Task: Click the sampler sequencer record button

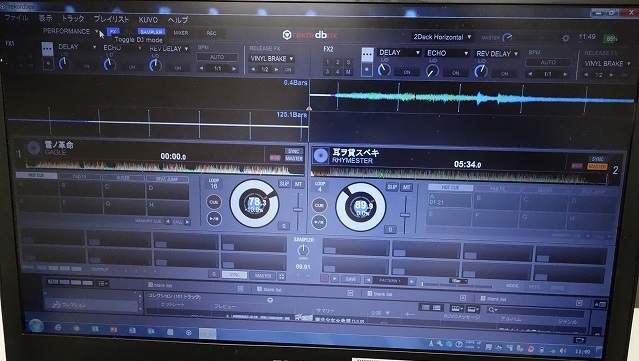Action: pos(324,279)
